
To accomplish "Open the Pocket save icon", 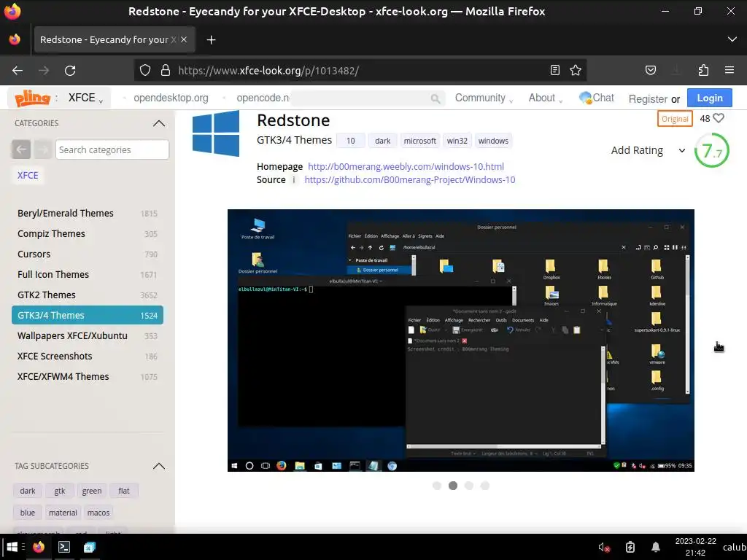I will (x=650, y=71).
